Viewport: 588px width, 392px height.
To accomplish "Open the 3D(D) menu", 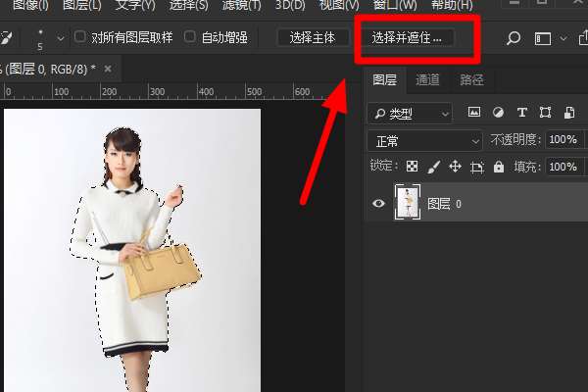I will coord(290,5).
